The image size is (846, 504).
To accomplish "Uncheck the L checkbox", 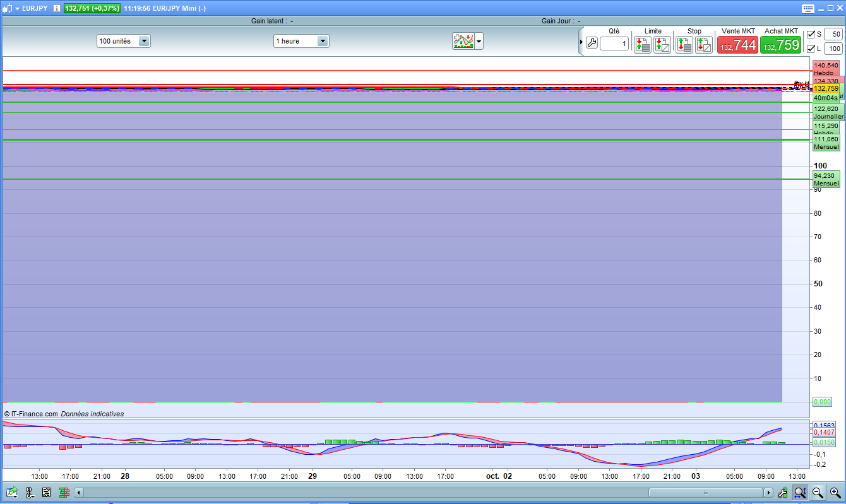I will pyautogui.click(x=811, y=49).
